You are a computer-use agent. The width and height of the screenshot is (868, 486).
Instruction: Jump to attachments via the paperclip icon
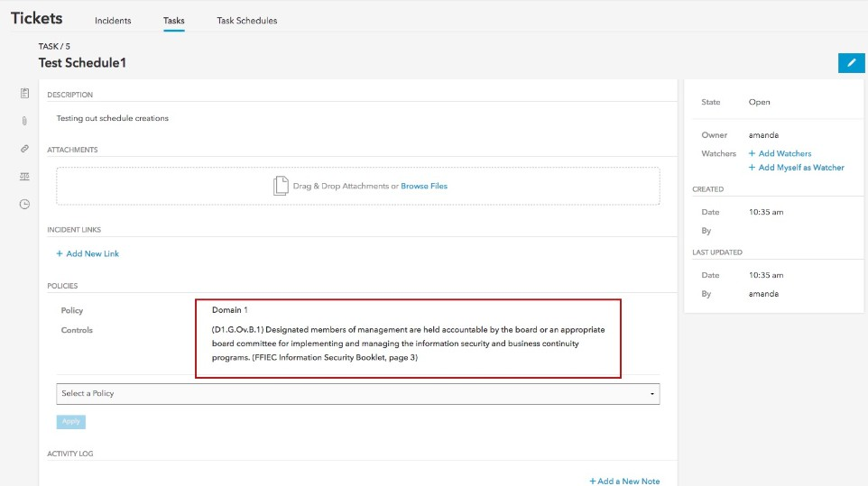click(24, 121)
